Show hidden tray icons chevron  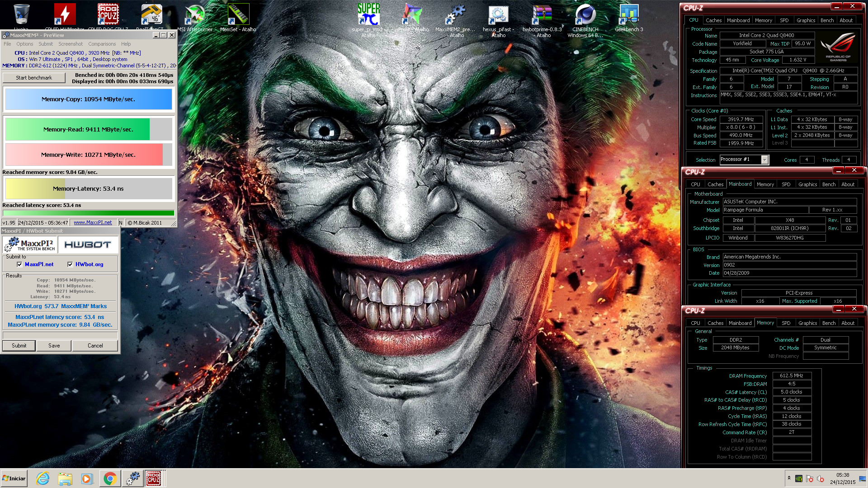click(789, 478)
